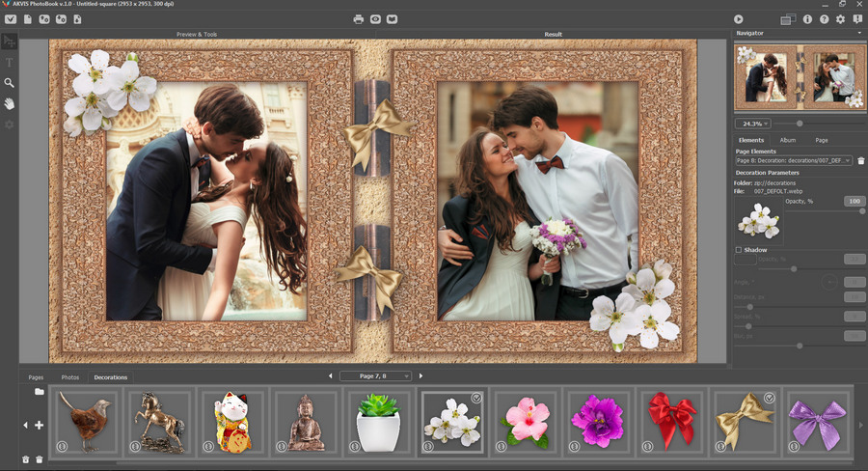Switch to the Result tab
Image resolution: width=868 pixels, height=471 pixels.
(x=553, y=35)
